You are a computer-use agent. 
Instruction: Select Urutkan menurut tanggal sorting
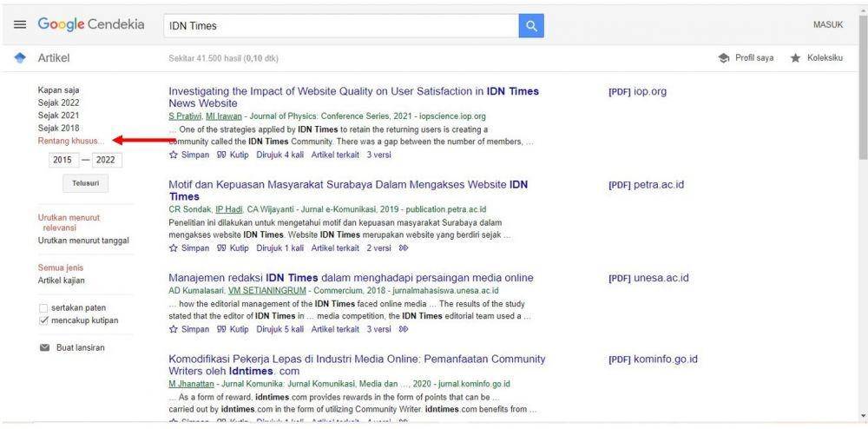pos(83,241)
